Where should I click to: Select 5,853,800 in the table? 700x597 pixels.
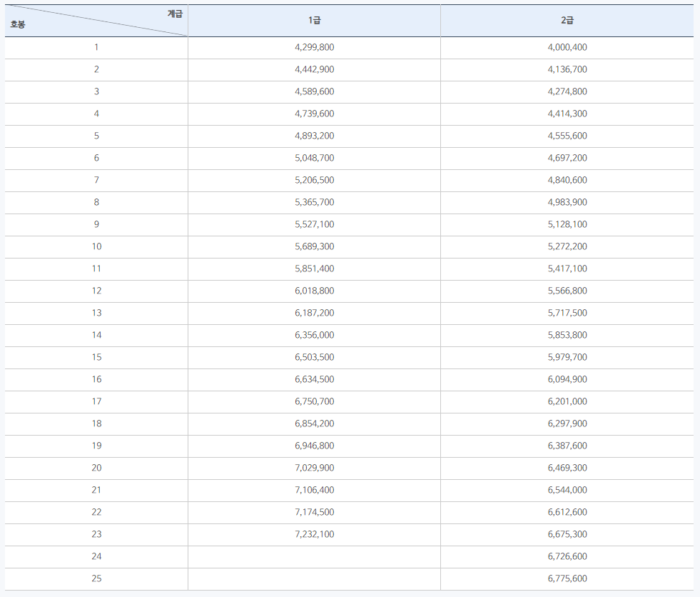coord(567,335)
